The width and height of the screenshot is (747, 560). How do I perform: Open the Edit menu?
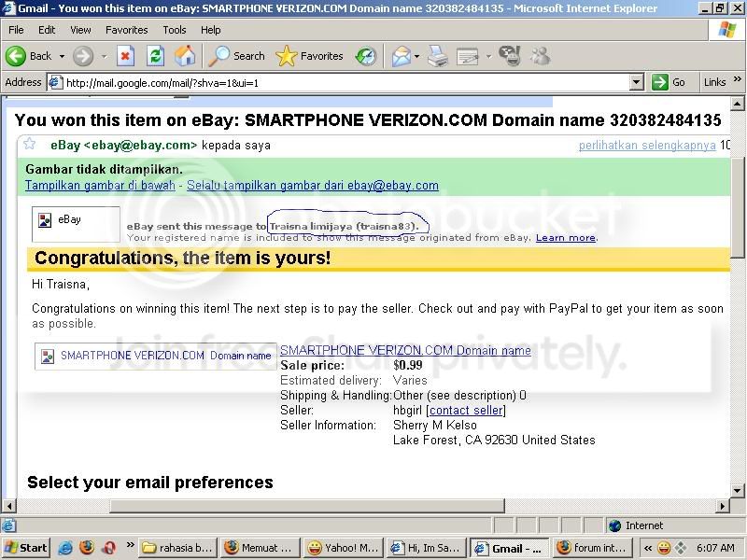(47, 30)
